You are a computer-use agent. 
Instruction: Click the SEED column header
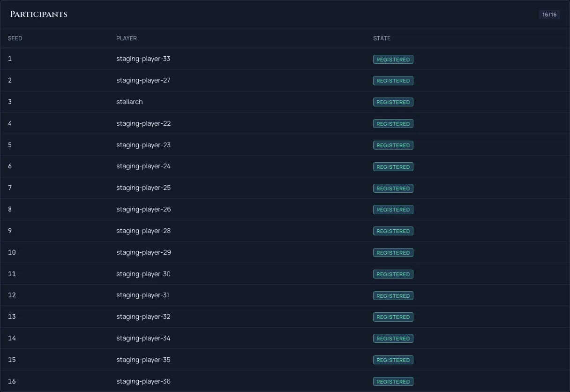pyautogui.click(x=15, y=38)
